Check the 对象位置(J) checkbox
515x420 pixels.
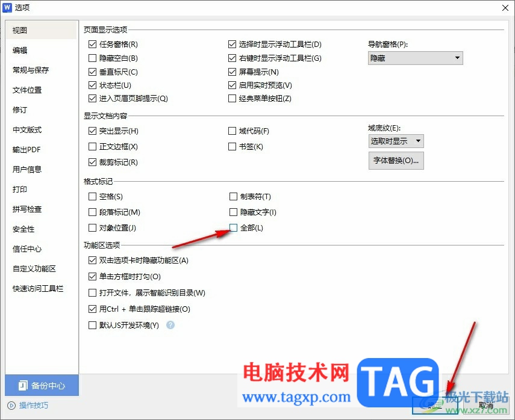coord(92,227)
